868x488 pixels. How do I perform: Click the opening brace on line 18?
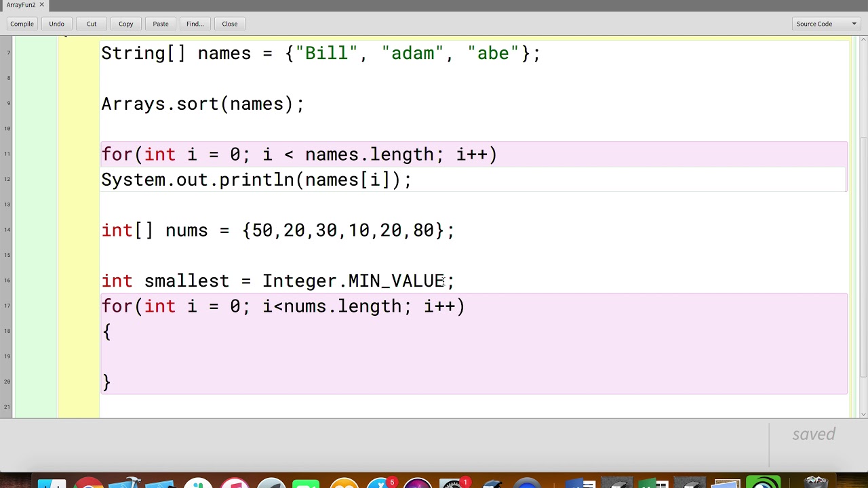pyautogui.click(x=106, y=331)
